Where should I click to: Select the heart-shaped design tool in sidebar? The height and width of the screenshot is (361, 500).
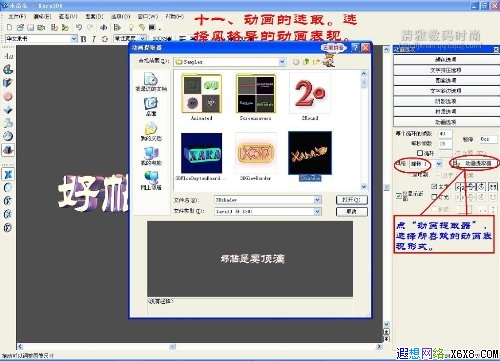point(8,96)
